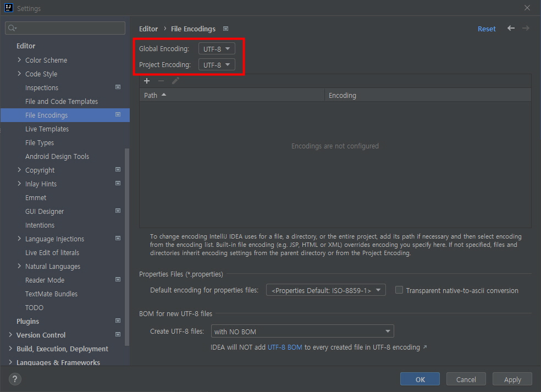541x392 pixels.
Task: Open the File Types settings page
Action: click(40, 143)
